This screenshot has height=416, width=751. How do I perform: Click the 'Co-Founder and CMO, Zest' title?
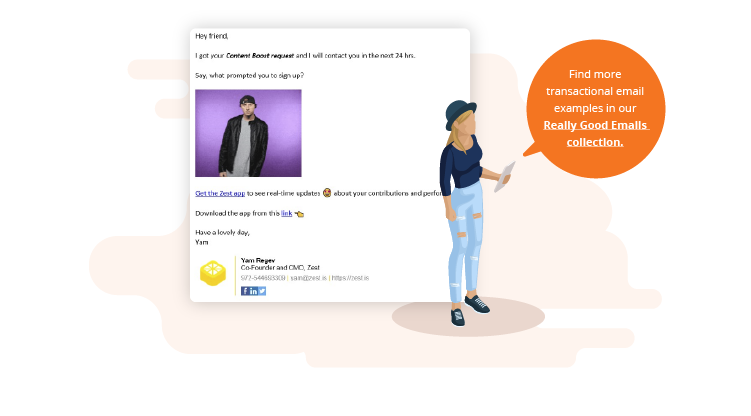(280, 268)
